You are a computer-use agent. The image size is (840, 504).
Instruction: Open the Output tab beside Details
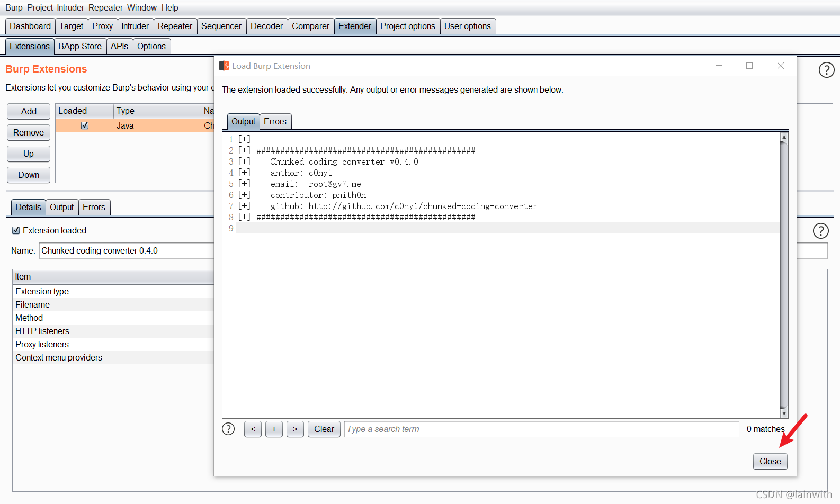tap(62, 208)
